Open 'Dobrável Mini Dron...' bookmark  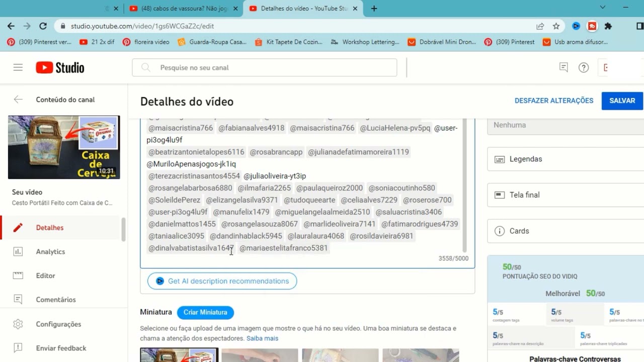(x=442, y=42)
